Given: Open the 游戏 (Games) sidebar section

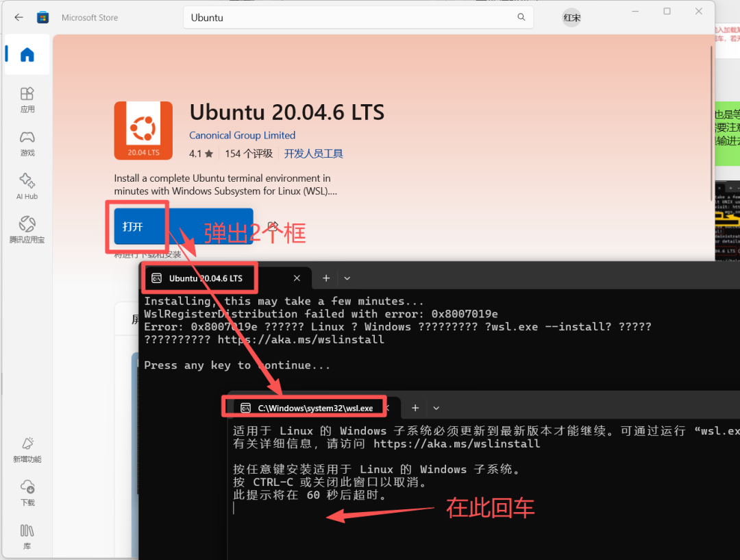Looking at the screenshot, I should coord(27,143).
